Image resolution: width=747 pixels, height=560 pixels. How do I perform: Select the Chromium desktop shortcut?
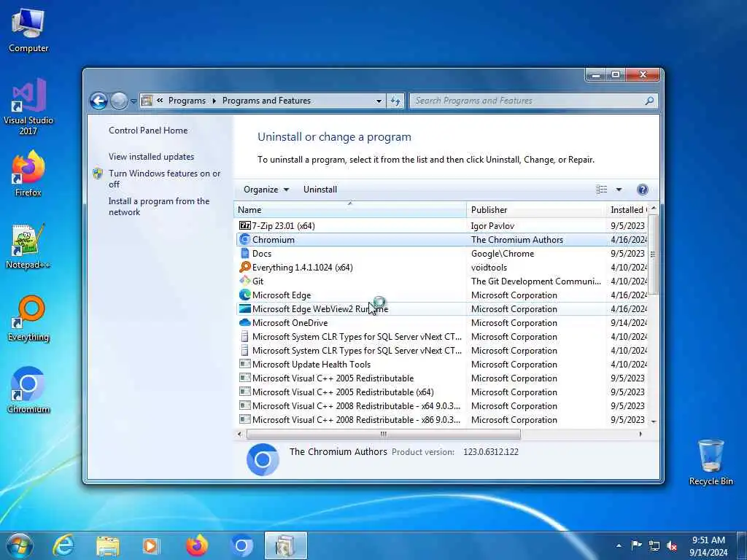tap(28, 391)
